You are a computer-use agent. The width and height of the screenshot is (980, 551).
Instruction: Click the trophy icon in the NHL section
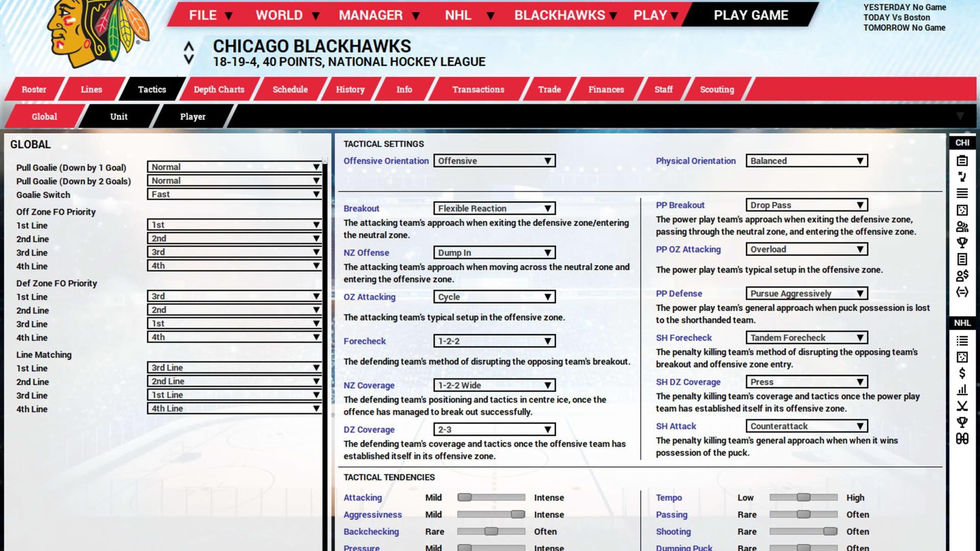coord(962,422)
